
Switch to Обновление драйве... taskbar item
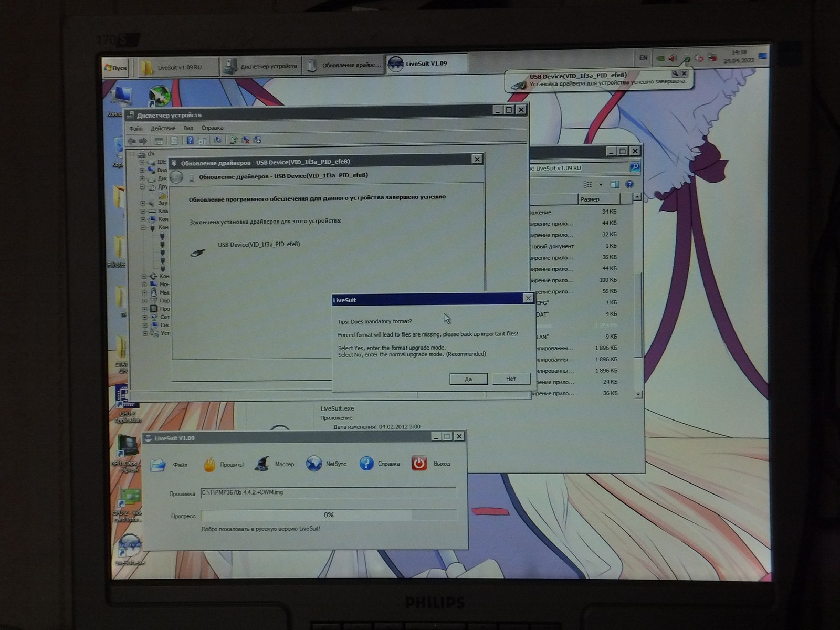[x=343, y=65]
